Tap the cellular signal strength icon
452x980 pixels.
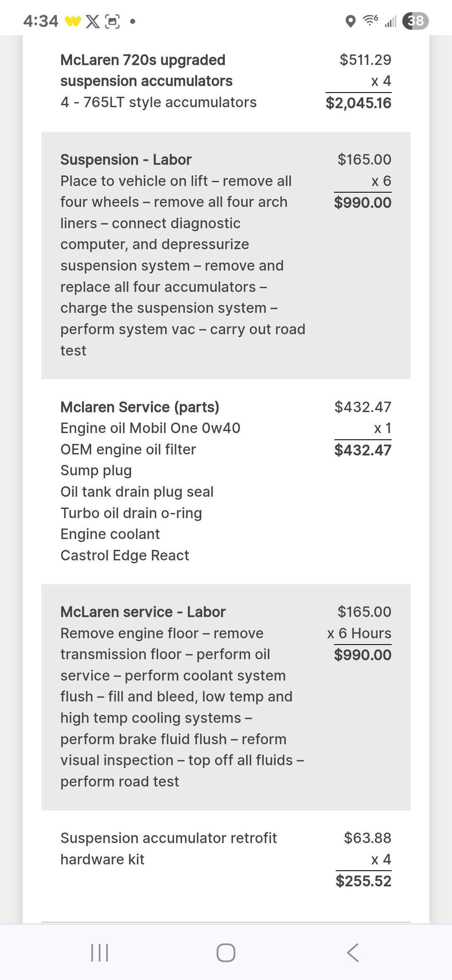pyautogui.click(x=390, y=21)
